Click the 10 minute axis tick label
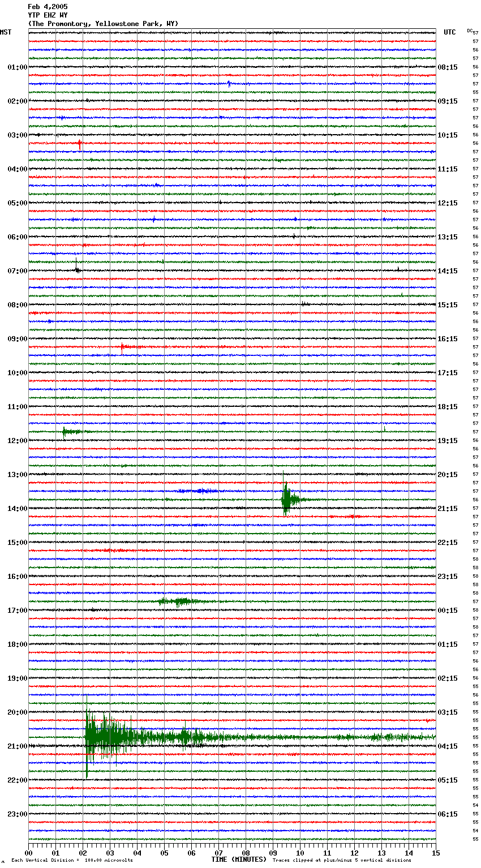 [x=300, y=853]
